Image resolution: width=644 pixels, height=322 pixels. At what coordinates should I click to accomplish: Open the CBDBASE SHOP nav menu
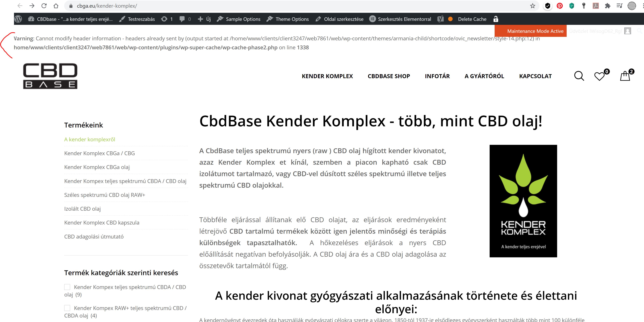(x=389, y=76)
